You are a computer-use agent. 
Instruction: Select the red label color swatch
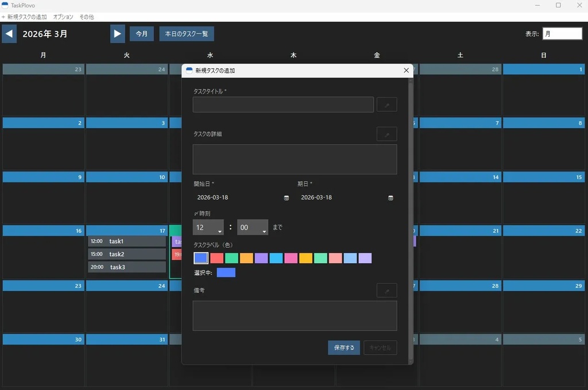click(216, 258)
